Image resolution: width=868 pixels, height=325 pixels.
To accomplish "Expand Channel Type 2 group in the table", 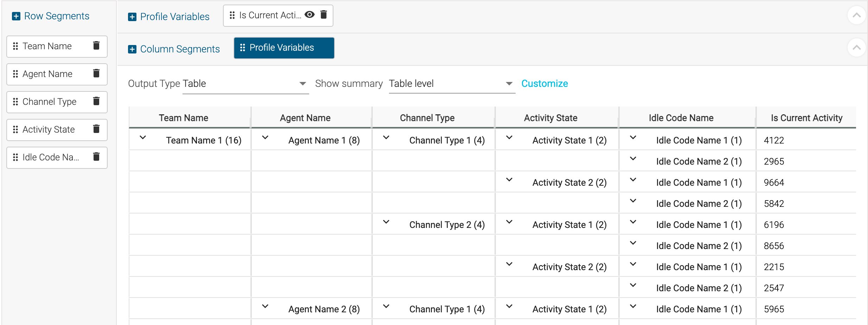I will click(x=386, y=222).
